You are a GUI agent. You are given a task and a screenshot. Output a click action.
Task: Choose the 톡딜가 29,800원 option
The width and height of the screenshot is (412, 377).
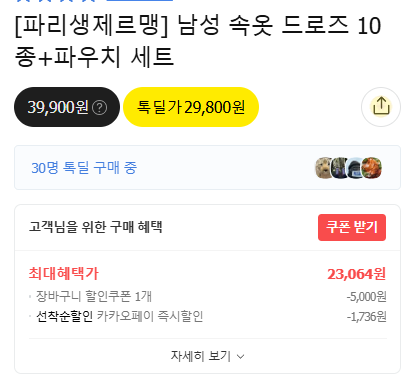(191, 107)
